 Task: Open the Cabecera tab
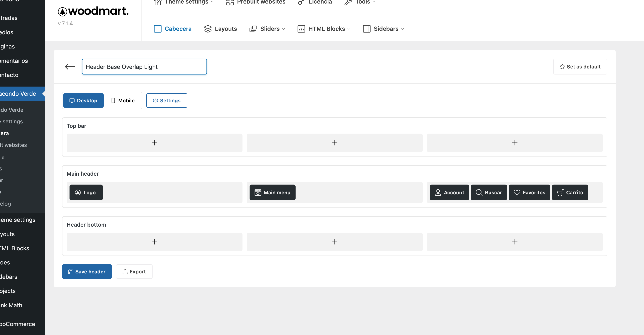click(x=173, y=29)
